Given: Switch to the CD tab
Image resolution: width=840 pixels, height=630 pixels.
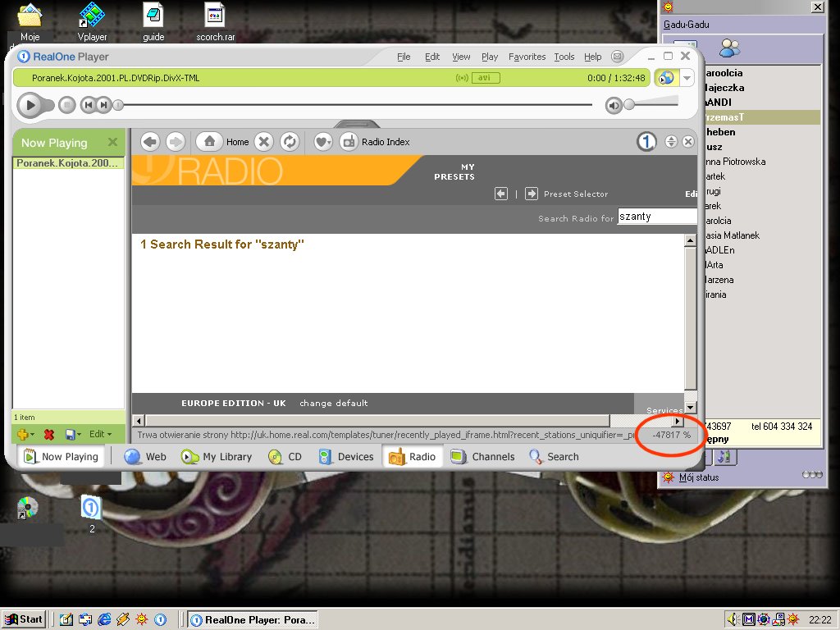Looking at the screenshot, I should tap(285, 456).
